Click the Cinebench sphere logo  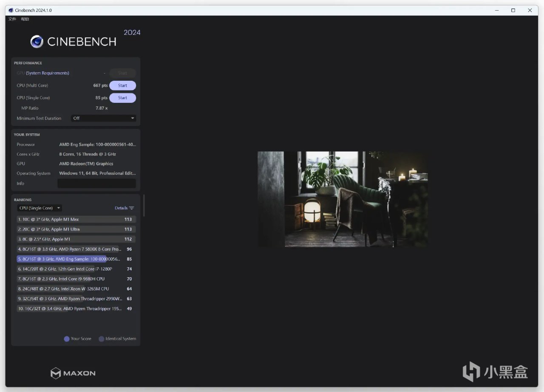click(x=37, y=41)
